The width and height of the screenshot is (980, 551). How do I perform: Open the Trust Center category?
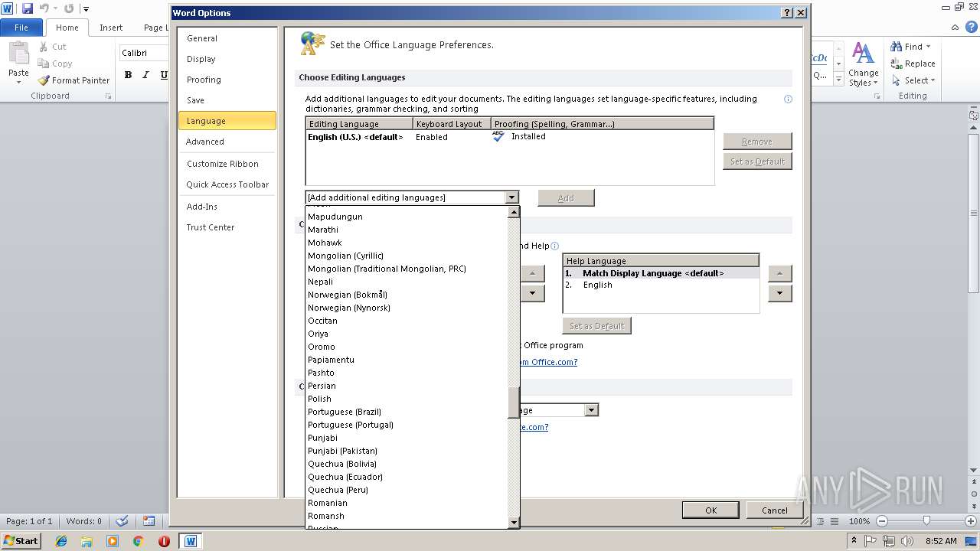(227, 227)
